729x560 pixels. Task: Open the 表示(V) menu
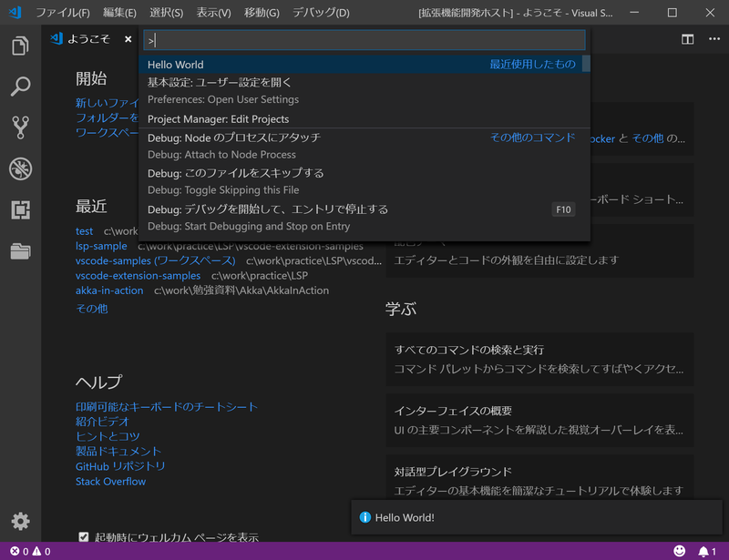click(x=213, y=13)
